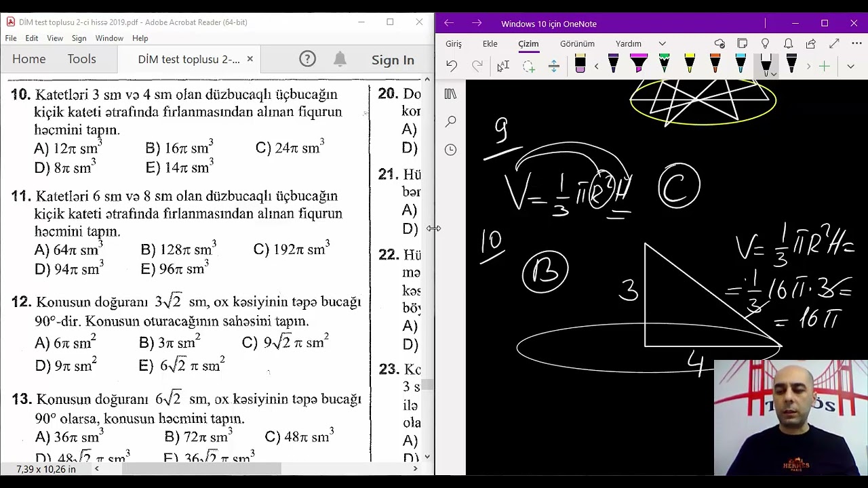The height and width of the screenshot is (488, 868).
Task: Open the Ekle tab in OneNote
Action: tap(490, 43)
